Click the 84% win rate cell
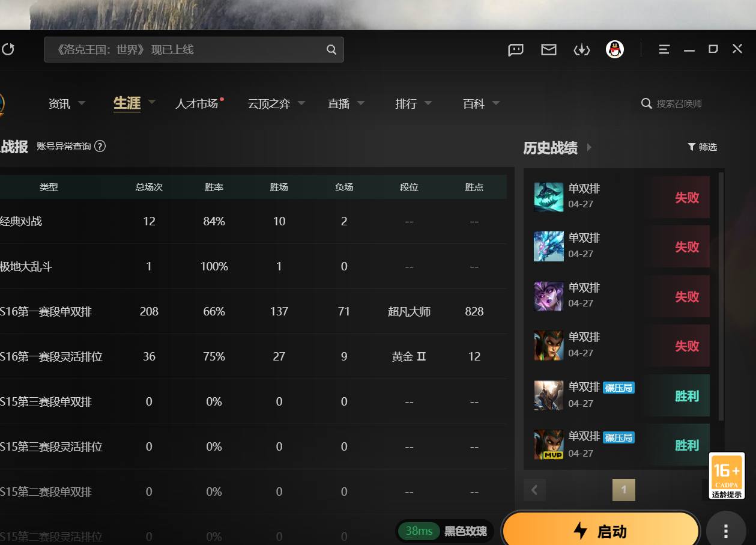 (214, 221)
